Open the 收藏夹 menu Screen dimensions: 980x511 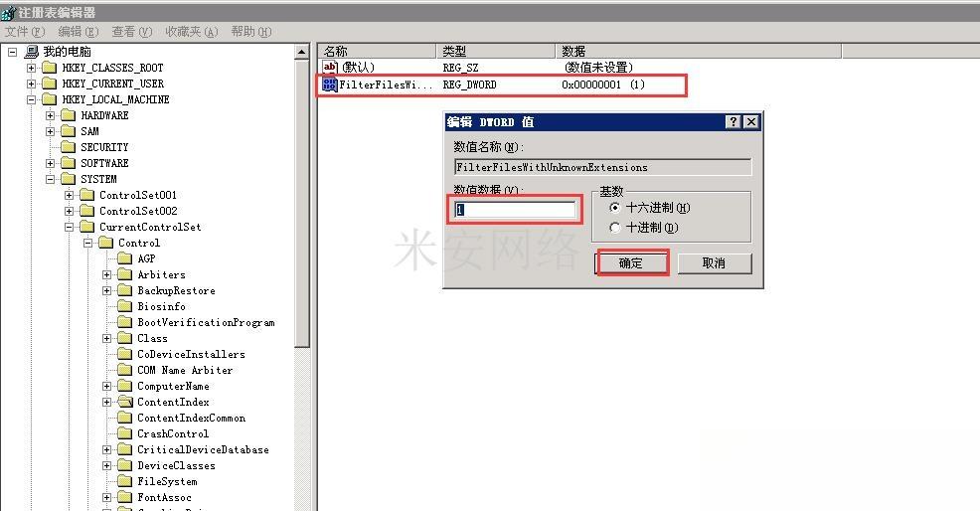191,32
